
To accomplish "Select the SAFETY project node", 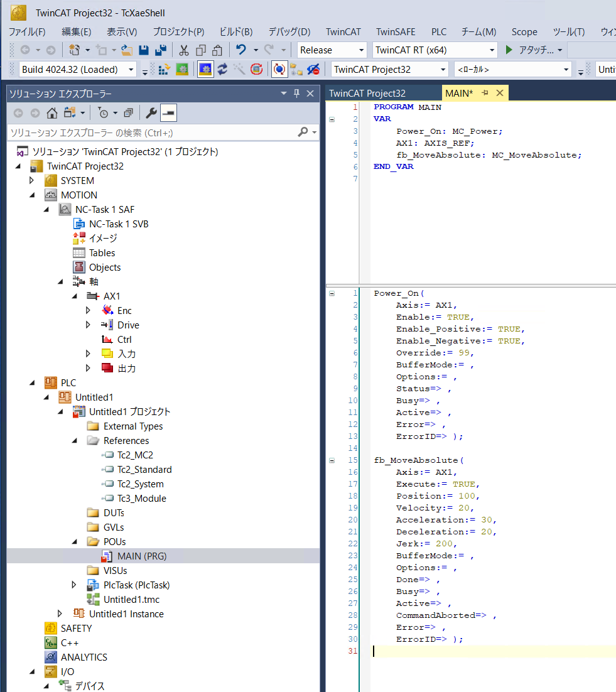I will (77, 628).
